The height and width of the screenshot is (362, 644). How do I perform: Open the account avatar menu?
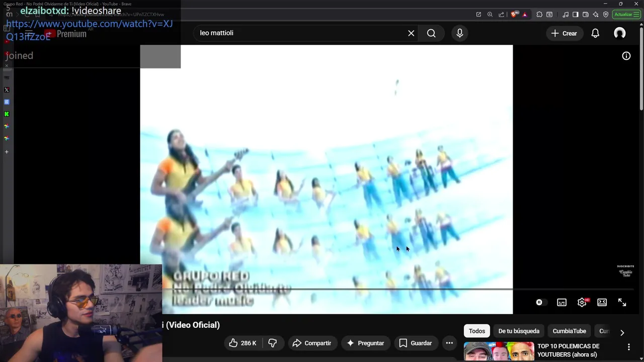coord(620,33)
